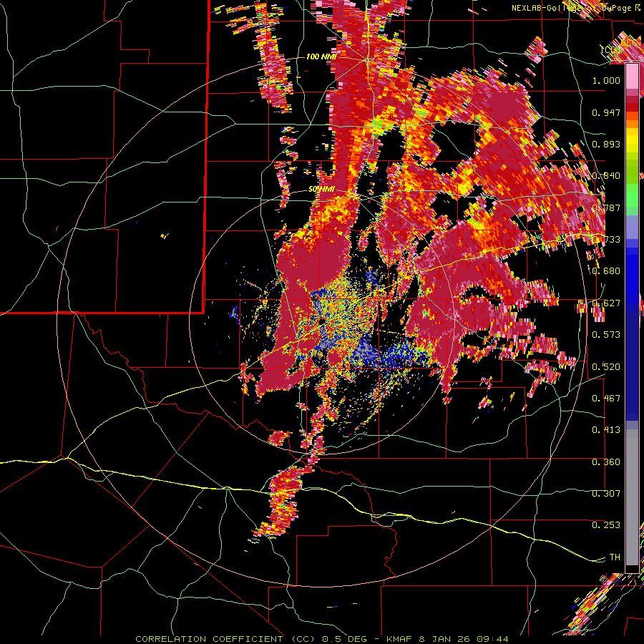Viewport: 644px width, 644px height.
Task: Select the 0.307 scale value
Action: point(606,494)
